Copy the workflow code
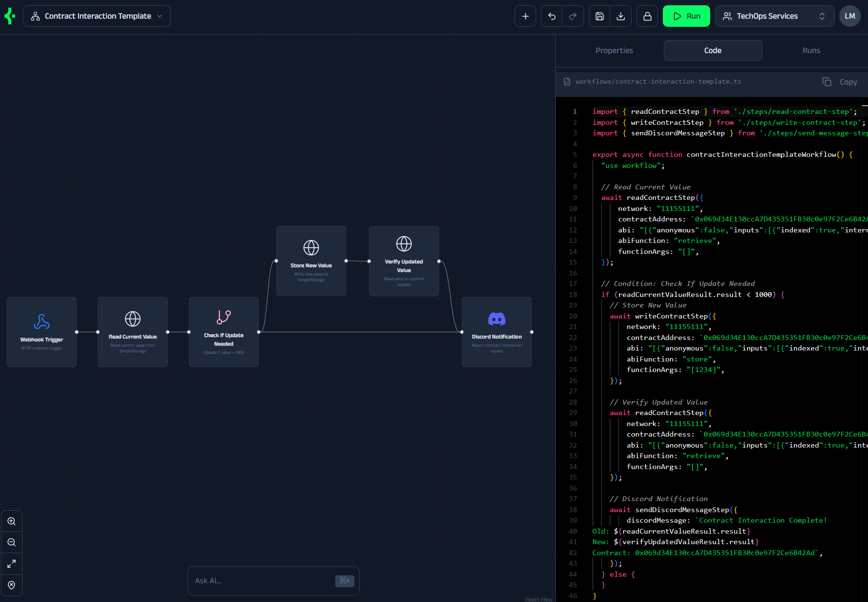Viewport: 868px width, 602px height. coord(840,82)
